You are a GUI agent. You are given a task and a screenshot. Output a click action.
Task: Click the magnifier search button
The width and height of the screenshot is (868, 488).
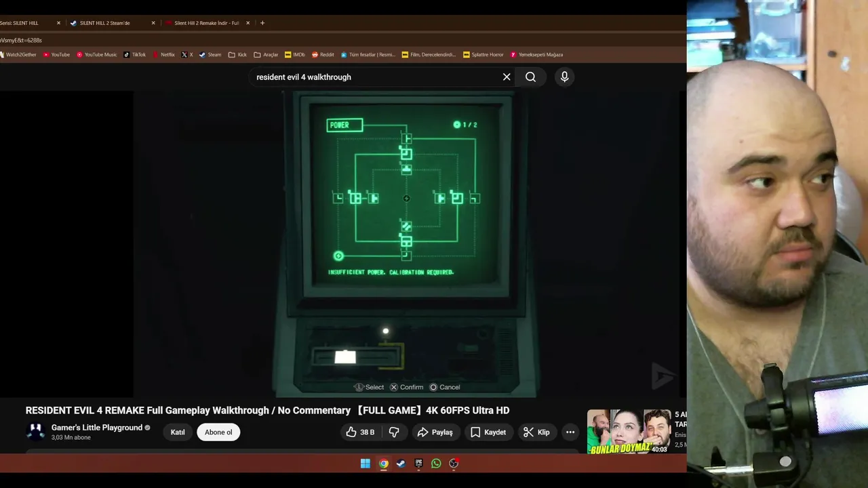click(x=530, y=77)
